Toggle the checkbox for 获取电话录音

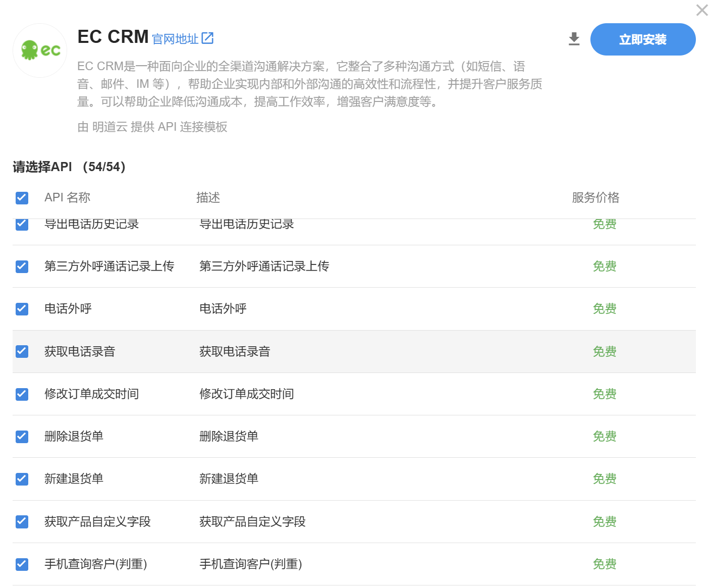(x=22, y=351)
